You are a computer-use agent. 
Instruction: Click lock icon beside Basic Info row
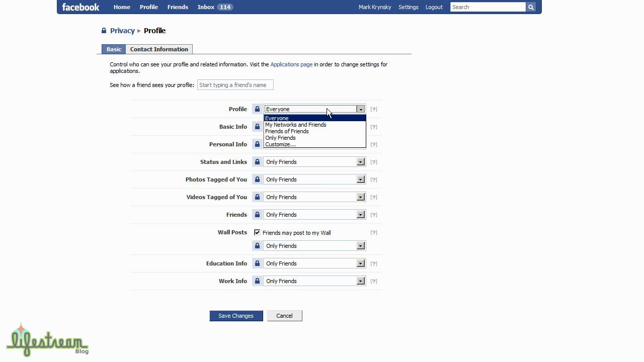click(x=257, y=127)
